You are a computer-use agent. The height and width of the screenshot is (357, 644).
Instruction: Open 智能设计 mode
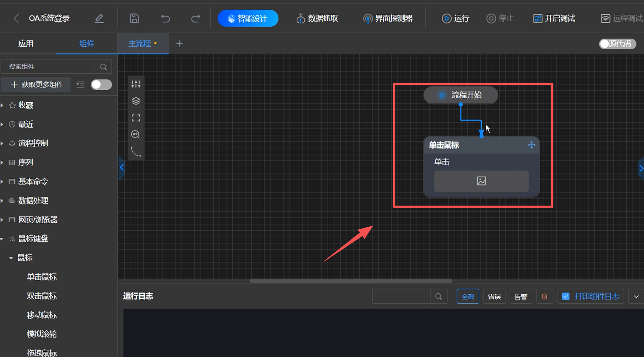tap(248, 18)
